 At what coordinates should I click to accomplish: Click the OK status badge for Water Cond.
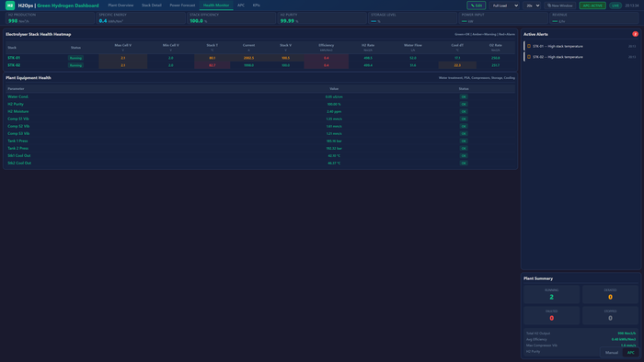(464, 96)
